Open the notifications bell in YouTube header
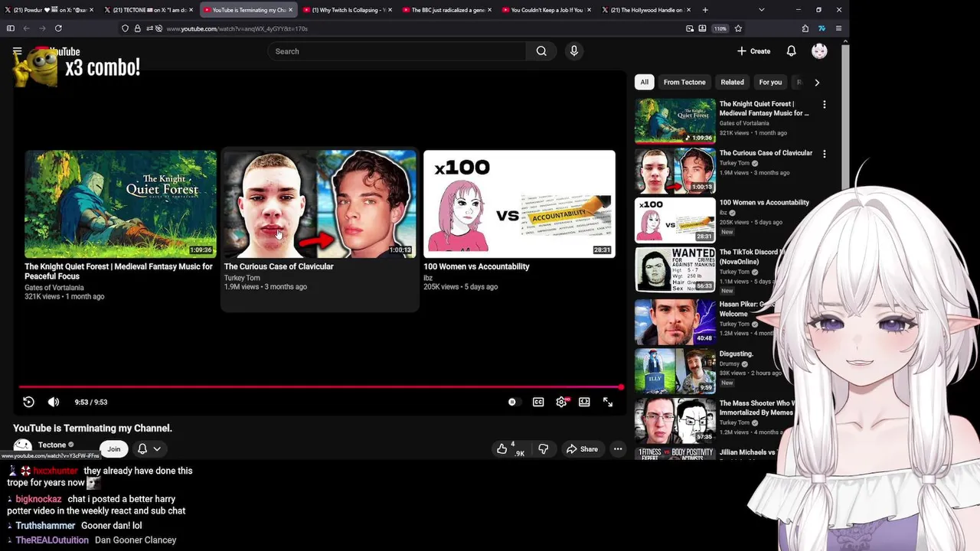Image resolution: width=980 pixels, height=551 pixels. [x=791, y=51]
